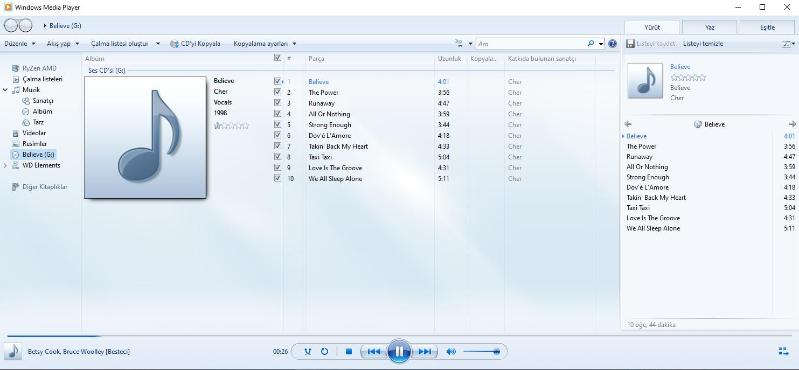Open list options dropdown in right pane

pyautogui.click(x=788, y=44)
